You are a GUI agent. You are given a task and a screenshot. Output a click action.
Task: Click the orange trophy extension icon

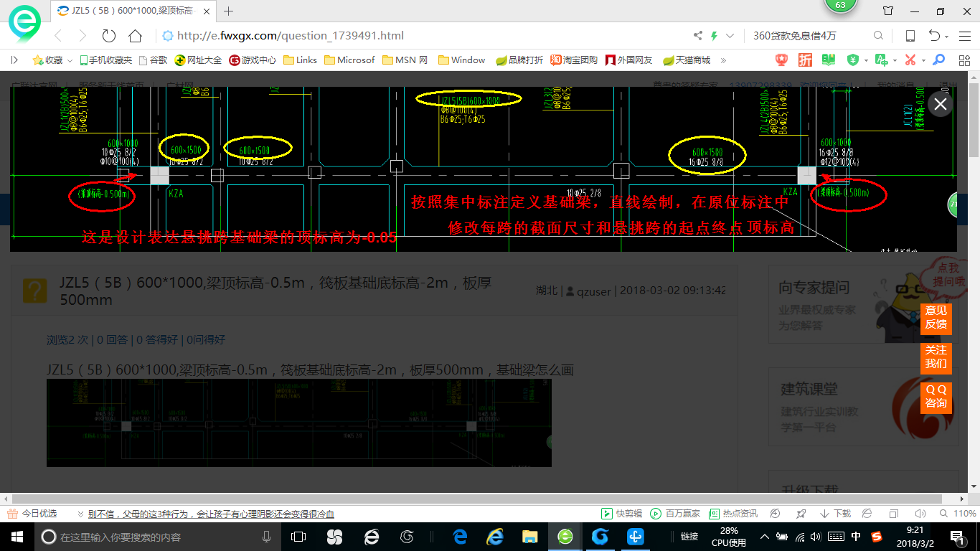[x=781, y=60]
